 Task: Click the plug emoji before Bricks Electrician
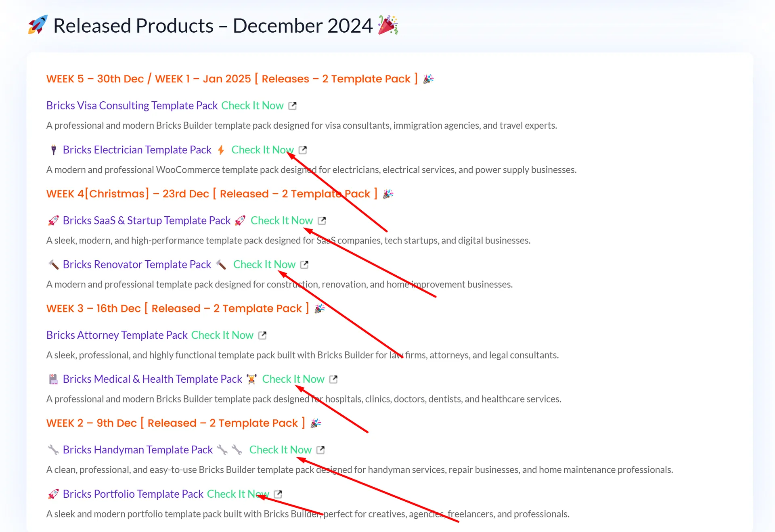[x=53, y=150]
